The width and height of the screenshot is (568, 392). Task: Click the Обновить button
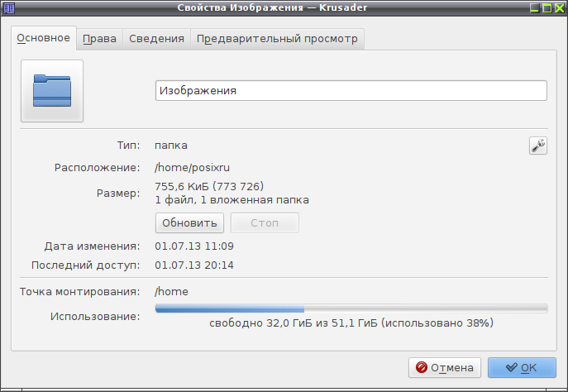click(189, 222)
